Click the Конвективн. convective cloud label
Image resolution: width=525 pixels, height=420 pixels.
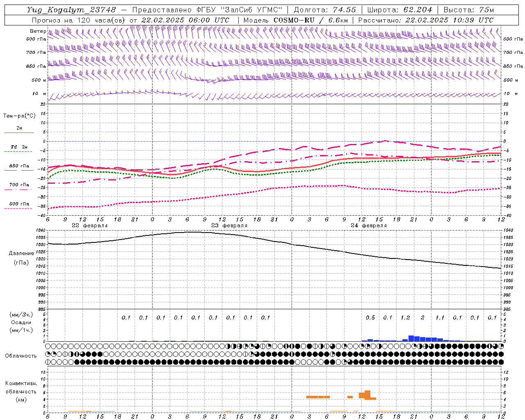pyautogui.click(x=21, y=383)
